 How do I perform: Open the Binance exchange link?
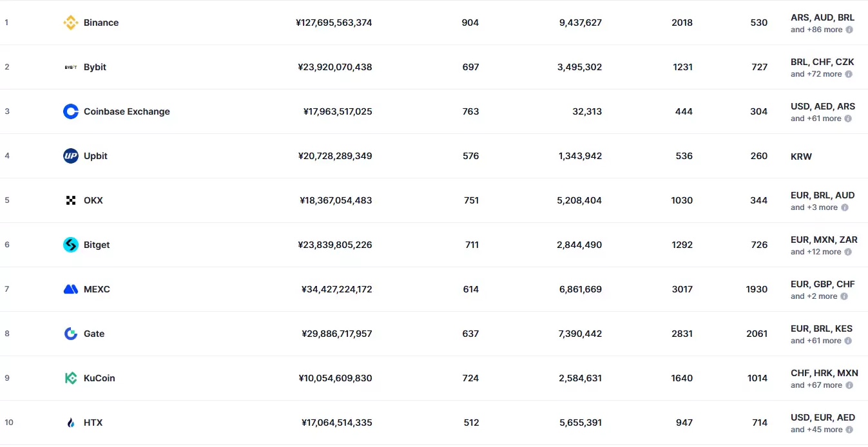click(x=101, y=23)
